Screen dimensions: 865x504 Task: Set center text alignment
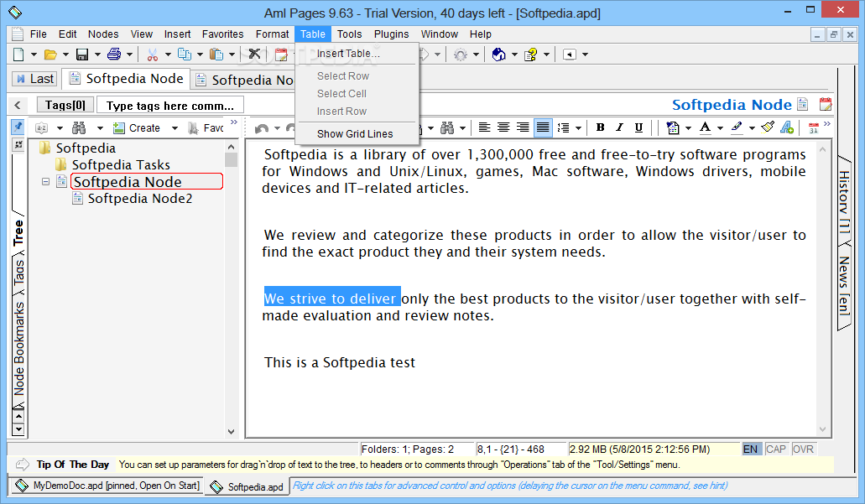[x=503, y=128]
